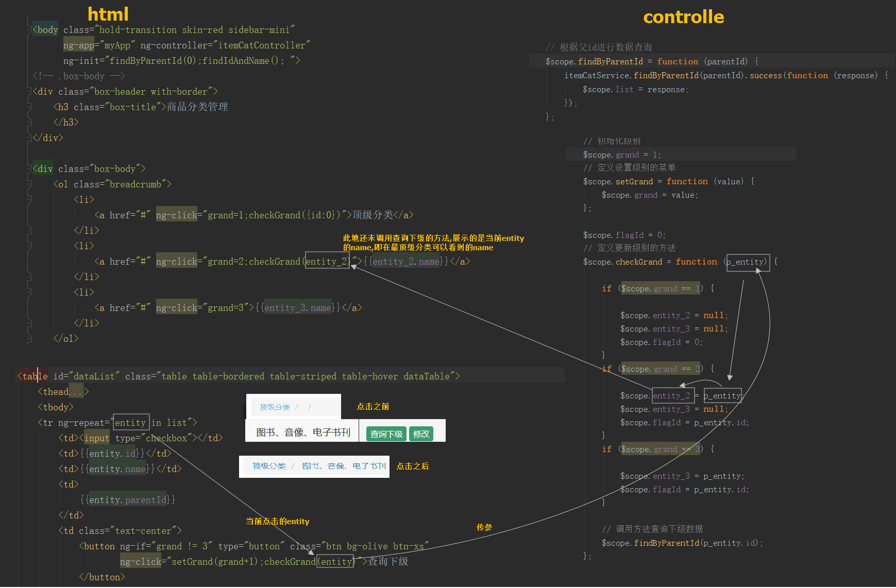
Task: Collapse the box-body div fold marker
Action: [x=29, y=169]
